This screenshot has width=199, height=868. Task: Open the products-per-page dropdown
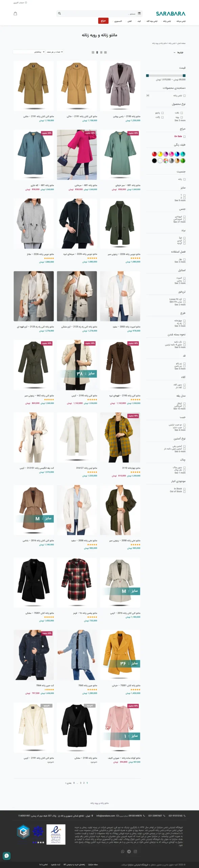pos(54,52)
